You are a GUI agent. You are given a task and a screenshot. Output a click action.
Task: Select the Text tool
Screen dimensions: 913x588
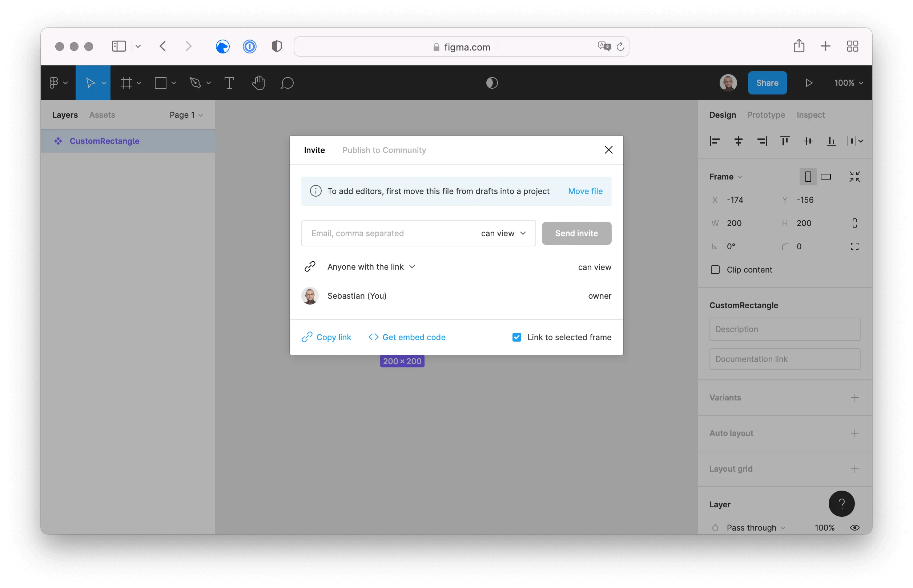tap(229, 83)
